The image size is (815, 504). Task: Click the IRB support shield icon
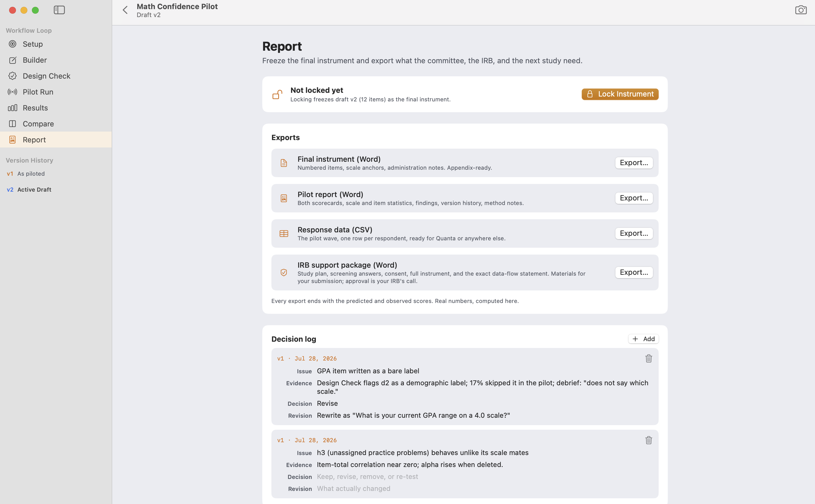284,273
